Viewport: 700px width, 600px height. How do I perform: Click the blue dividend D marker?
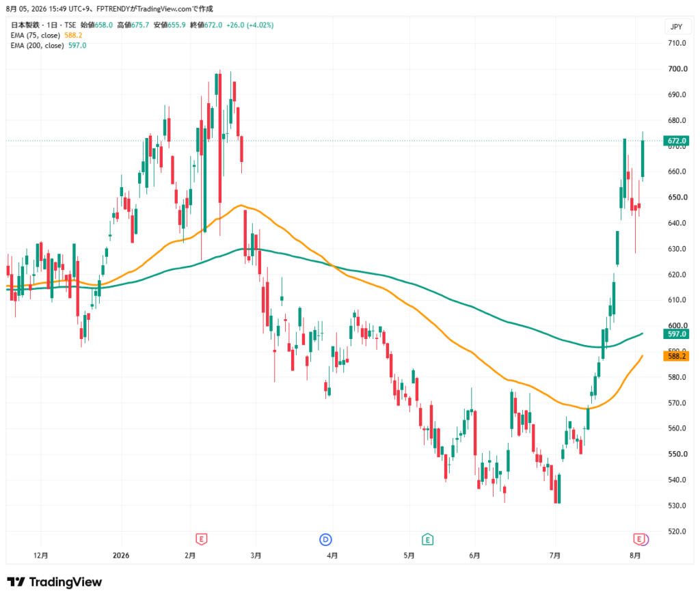point(325,539)
